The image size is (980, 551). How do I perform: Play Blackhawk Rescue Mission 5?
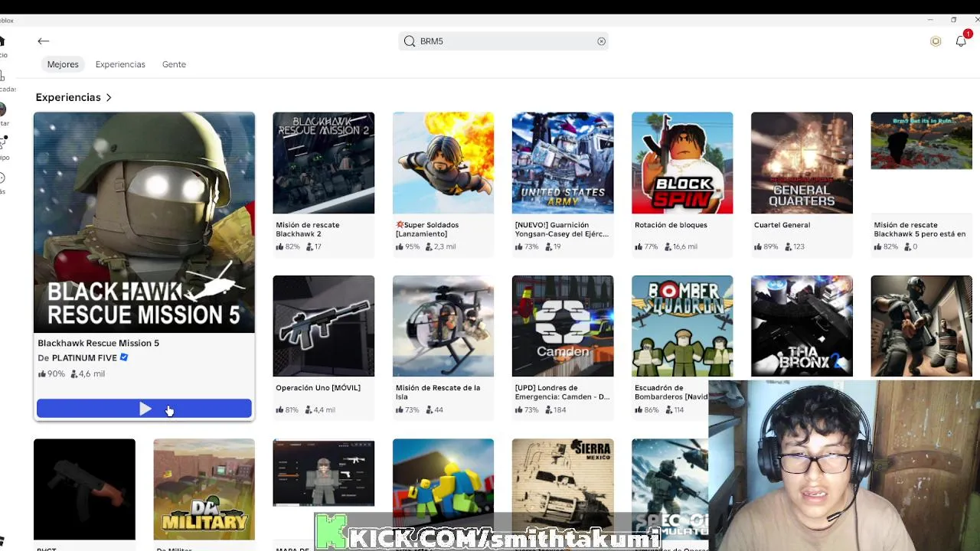pyautogui.click(x=144, y=409)
